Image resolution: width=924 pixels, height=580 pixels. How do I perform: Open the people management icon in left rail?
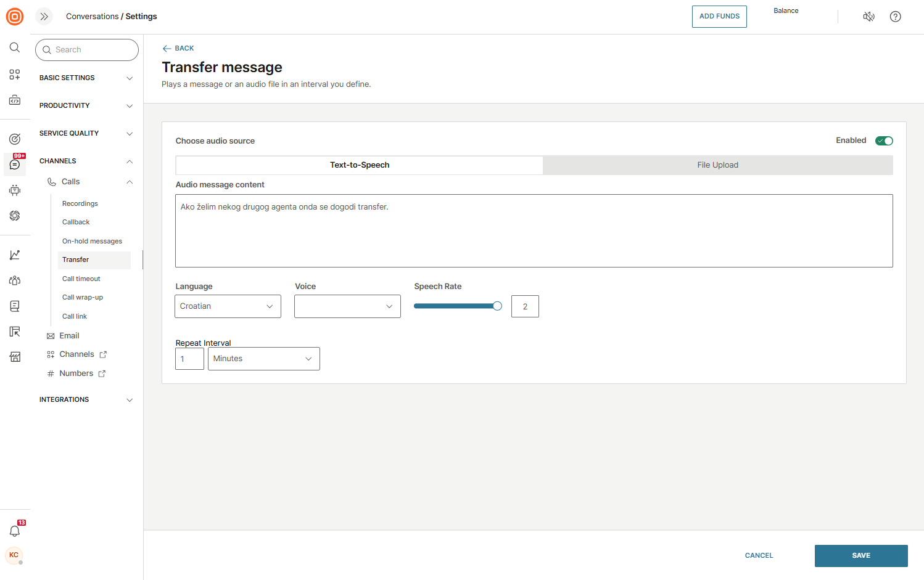click(14, 280)
